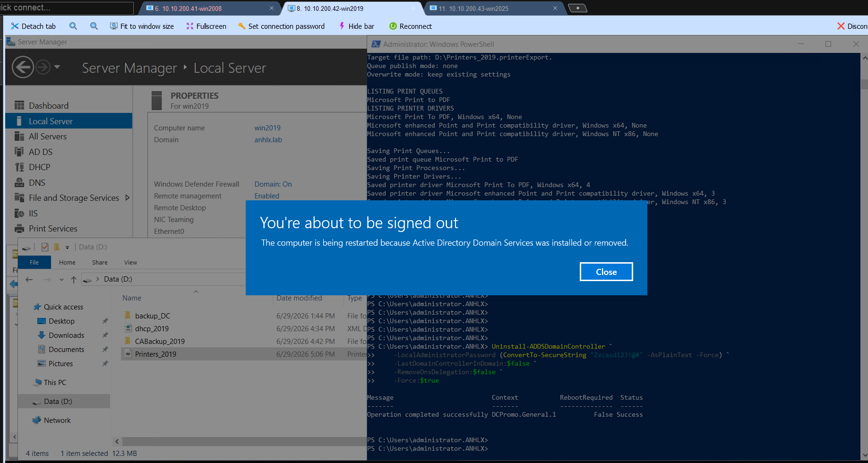Image resolution: width=868 pixels, height=463 pixels.
Task: Switch the remote session to Fullscreen
Action: tap(206, 26)
